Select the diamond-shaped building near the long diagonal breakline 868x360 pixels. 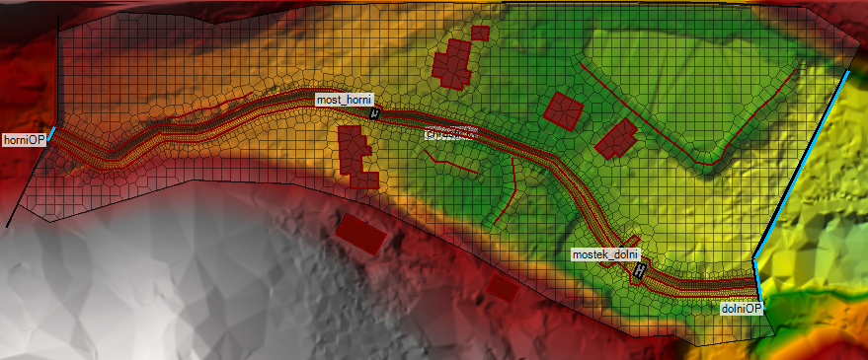point(616,139)
